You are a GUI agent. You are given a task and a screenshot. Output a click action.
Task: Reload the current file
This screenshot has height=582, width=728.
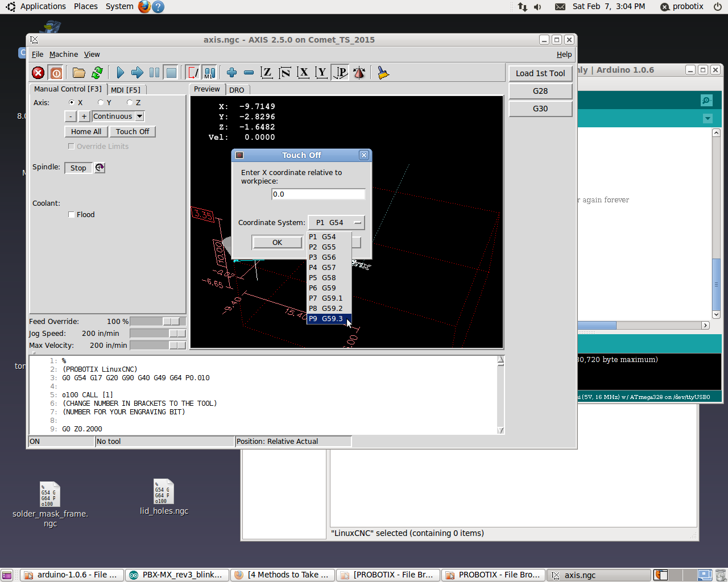click(97, 73)
